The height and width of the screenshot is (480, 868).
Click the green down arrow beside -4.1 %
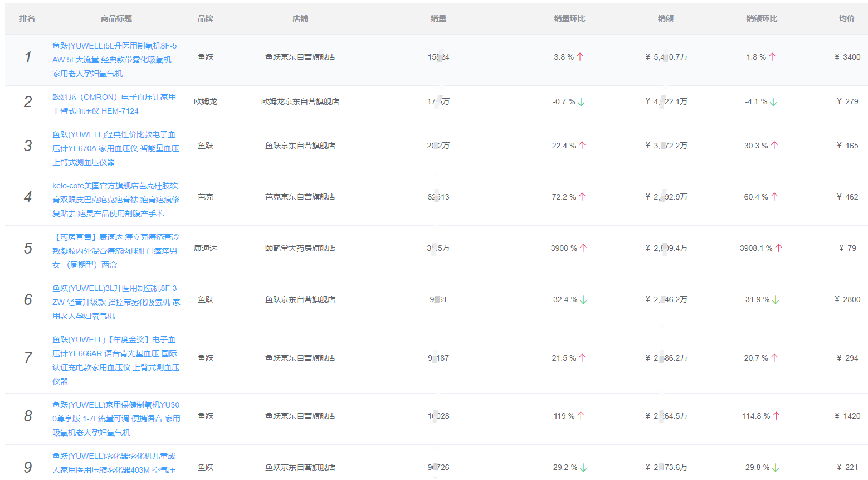(773, 102)
